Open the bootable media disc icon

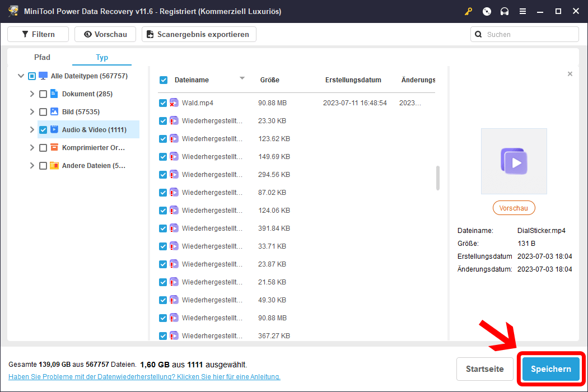tap(487, 11)
